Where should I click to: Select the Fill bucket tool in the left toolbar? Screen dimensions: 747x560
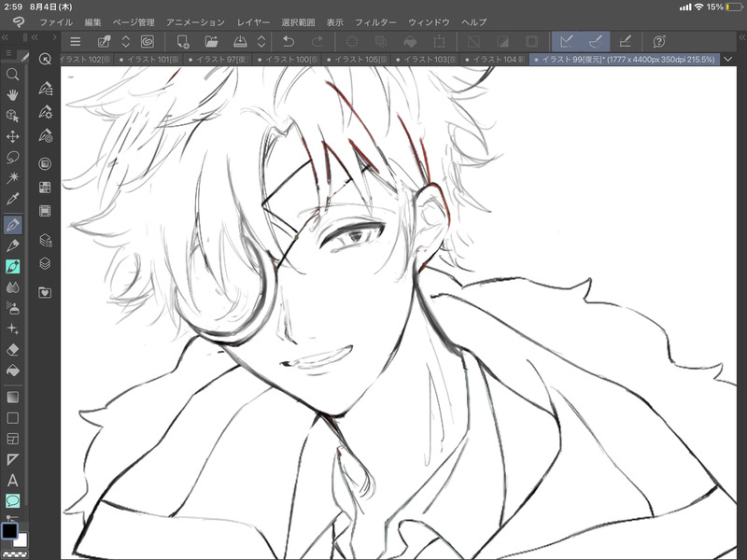[x=13, y=371]
